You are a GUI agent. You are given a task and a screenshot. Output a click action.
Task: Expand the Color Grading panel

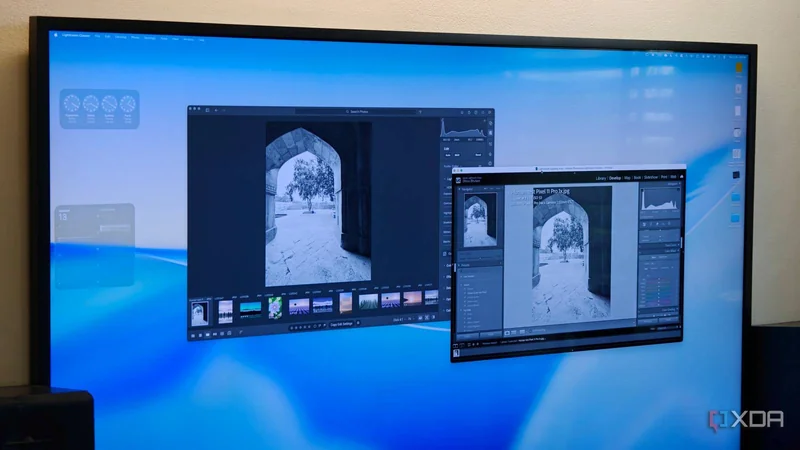669,309
